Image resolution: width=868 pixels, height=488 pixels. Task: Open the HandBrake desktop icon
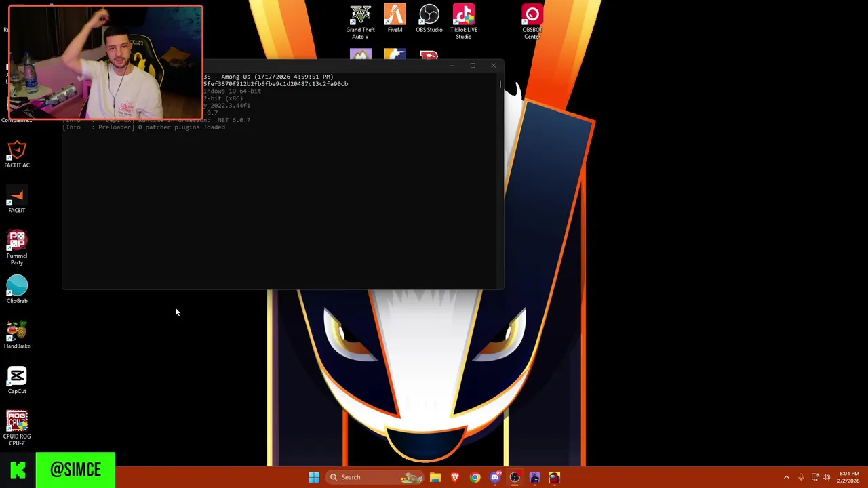pos(17,335)
